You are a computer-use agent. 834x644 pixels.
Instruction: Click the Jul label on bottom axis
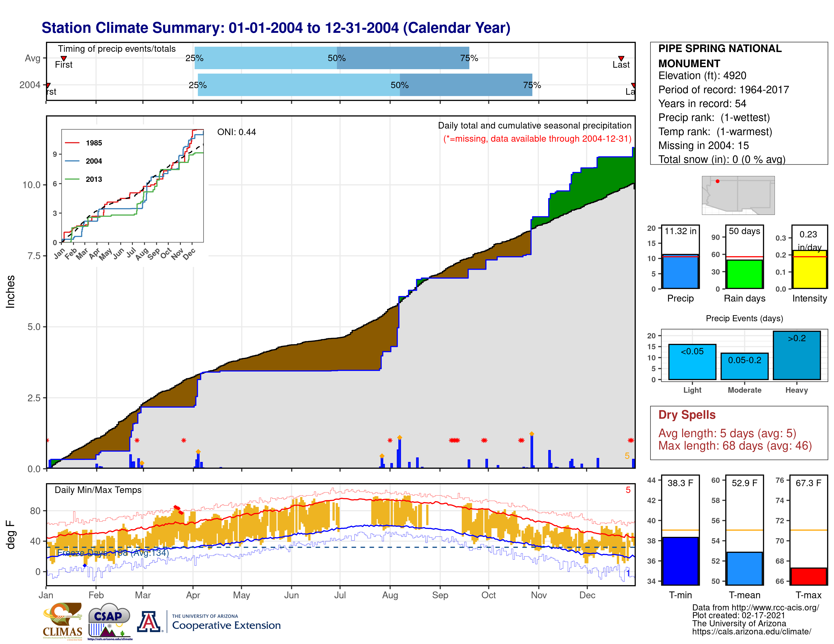(340, 595)
